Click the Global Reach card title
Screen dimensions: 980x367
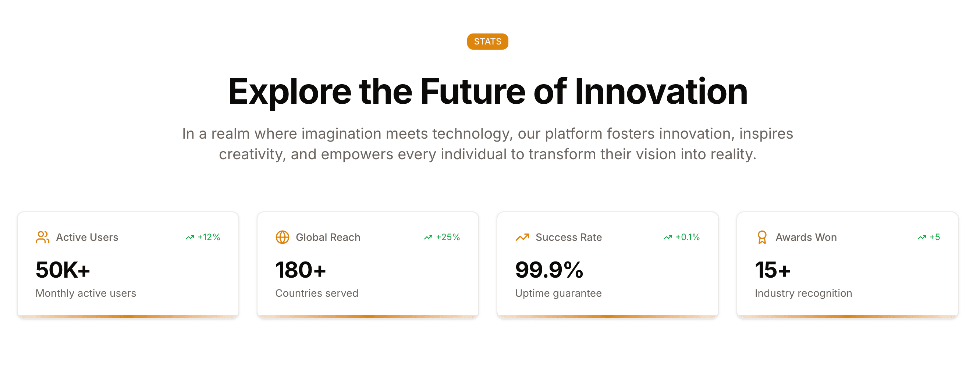pos(328,237)
